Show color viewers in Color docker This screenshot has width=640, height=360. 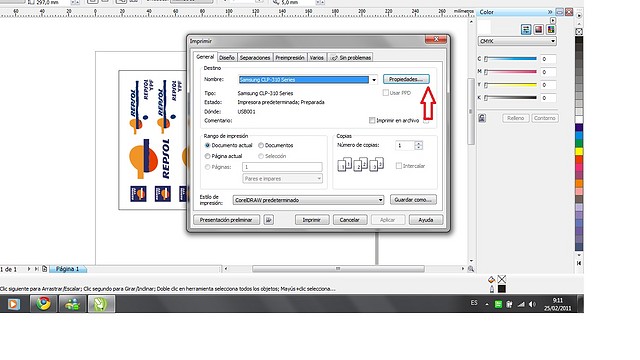[x=538, y=29]
